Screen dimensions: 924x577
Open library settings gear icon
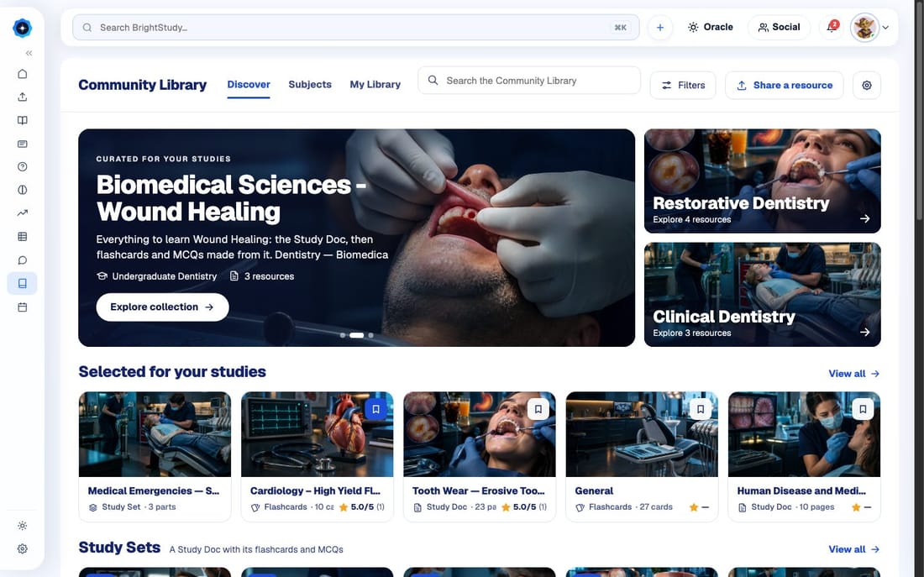click(x=866, y=86)
